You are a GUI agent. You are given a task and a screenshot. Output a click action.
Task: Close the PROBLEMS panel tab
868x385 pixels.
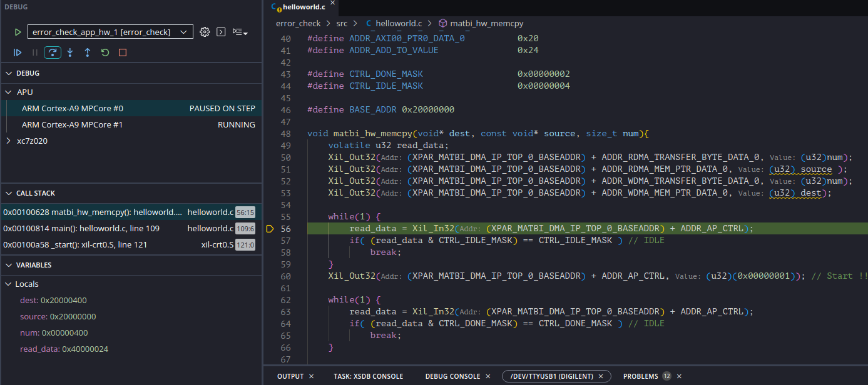coord(679,376)
